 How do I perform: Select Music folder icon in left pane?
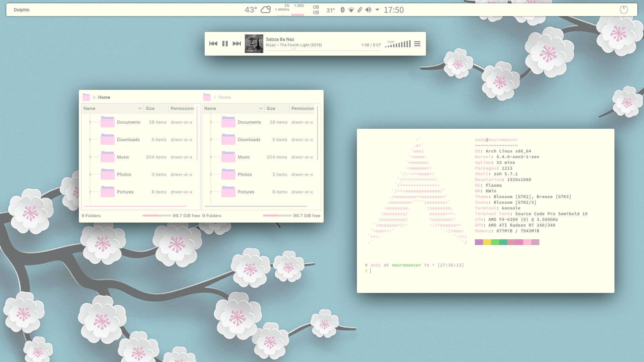108,157
